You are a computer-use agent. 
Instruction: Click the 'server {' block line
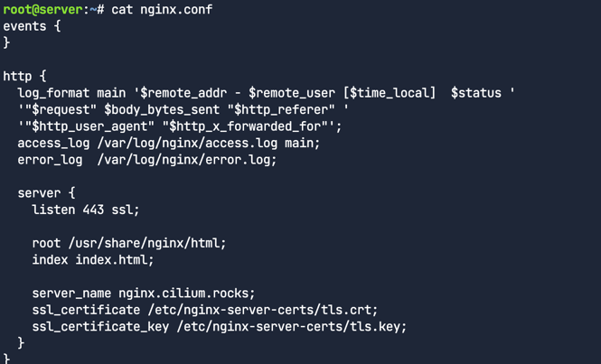[x=46, y=193]
